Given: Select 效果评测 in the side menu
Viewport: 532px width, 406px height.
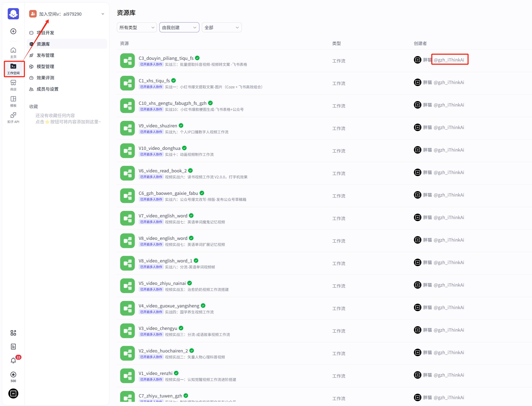Looking at the screenshot, I should point(67,78).
